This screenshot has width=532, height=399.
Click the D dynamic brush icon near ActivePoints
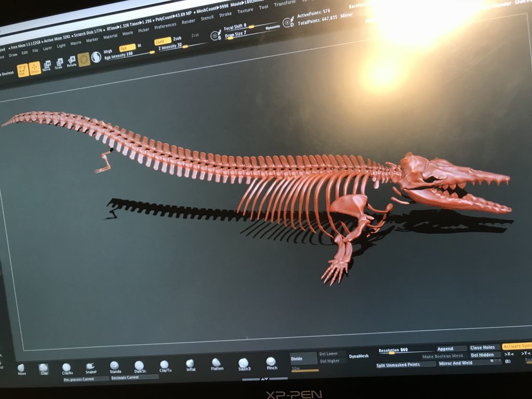click(x=288, y=22)
